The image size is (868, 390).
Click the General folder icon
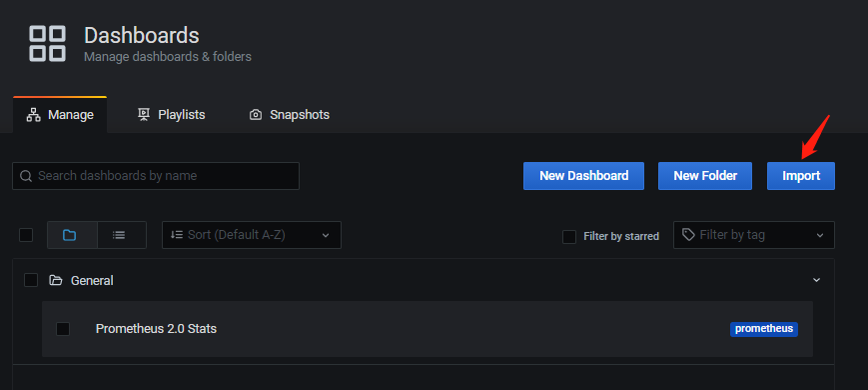pos(55,280)
